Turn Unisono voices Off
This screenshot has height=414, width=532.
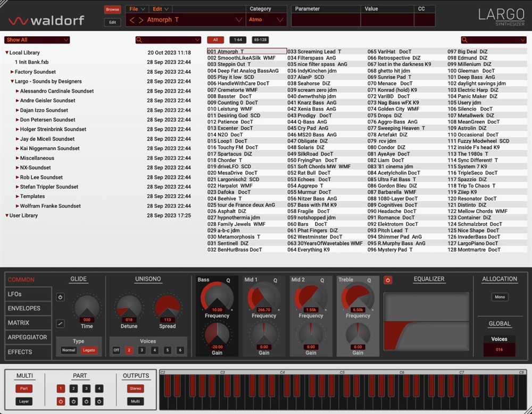pos(116,350)
